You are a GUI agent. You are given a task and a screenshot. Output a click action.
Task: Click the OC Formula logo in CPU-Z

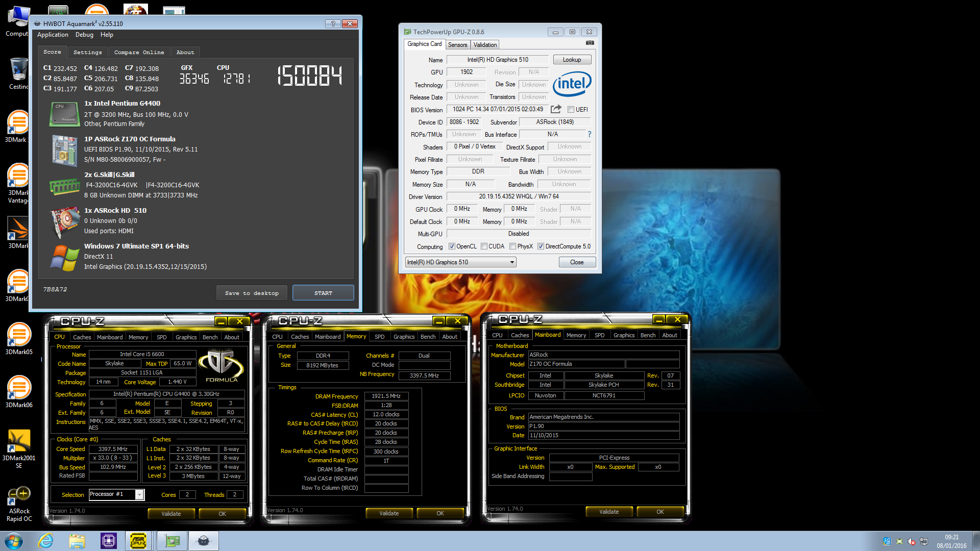click(221, 365)
